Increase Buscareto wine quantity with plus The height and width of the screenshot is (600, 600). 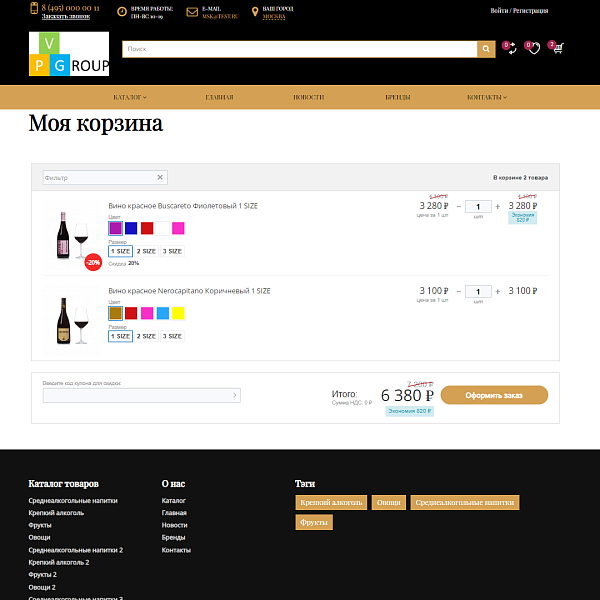[497, 206]
